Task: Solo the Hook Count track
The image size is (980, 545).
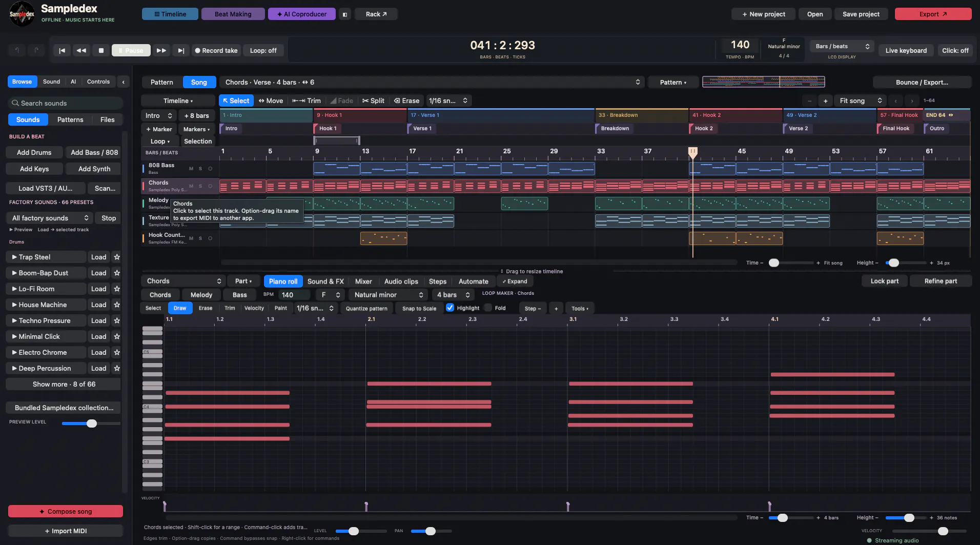Action: tap(200, 238)
